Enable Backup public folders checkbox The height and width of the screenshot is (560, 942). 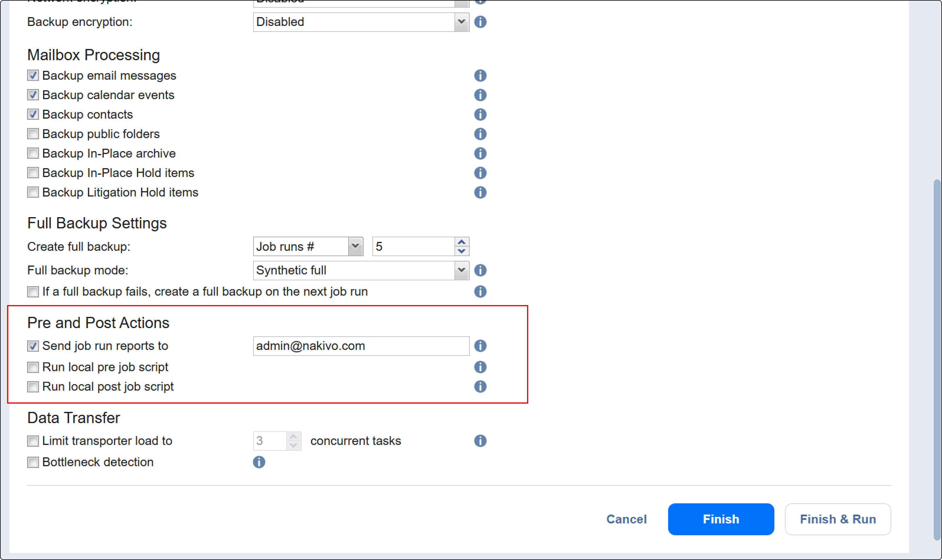33,134
